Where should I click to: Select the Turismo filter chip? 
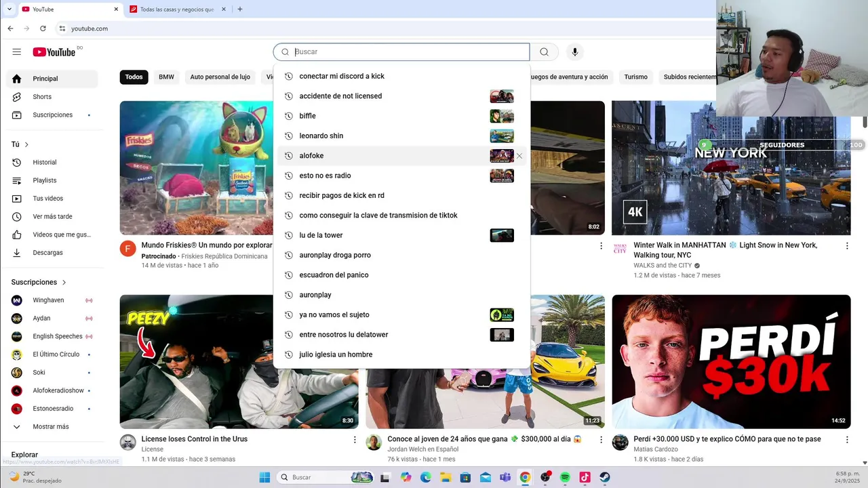635,77
